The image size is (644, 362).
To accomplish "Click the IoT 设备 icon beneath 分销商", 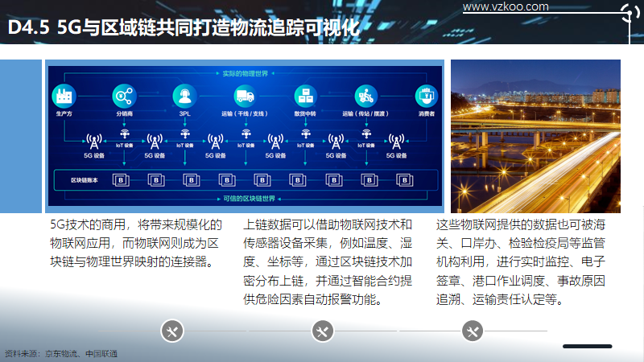I will tap(125, 134).
